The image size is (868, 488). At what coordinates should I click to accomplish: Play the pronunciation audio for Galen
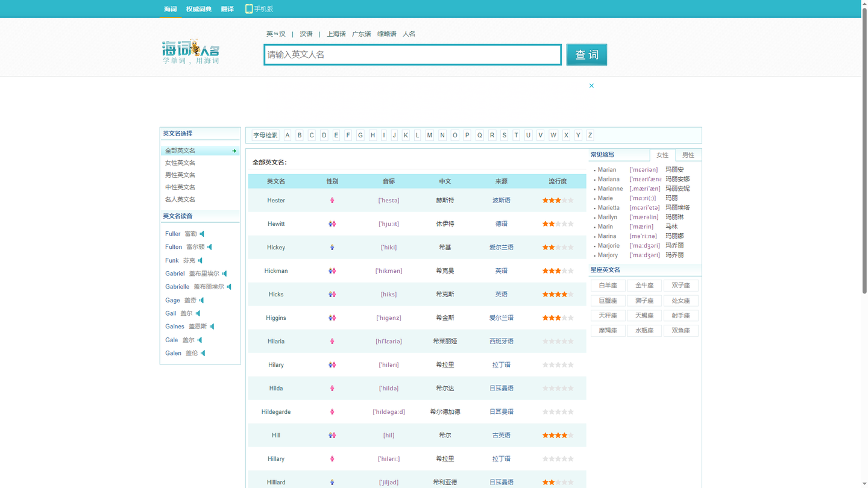[203, 353]
